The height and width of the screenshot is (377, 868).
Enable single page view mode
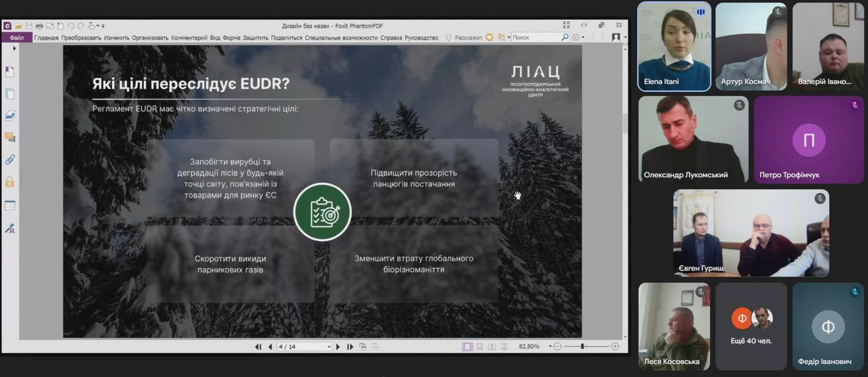click(468, 347)
